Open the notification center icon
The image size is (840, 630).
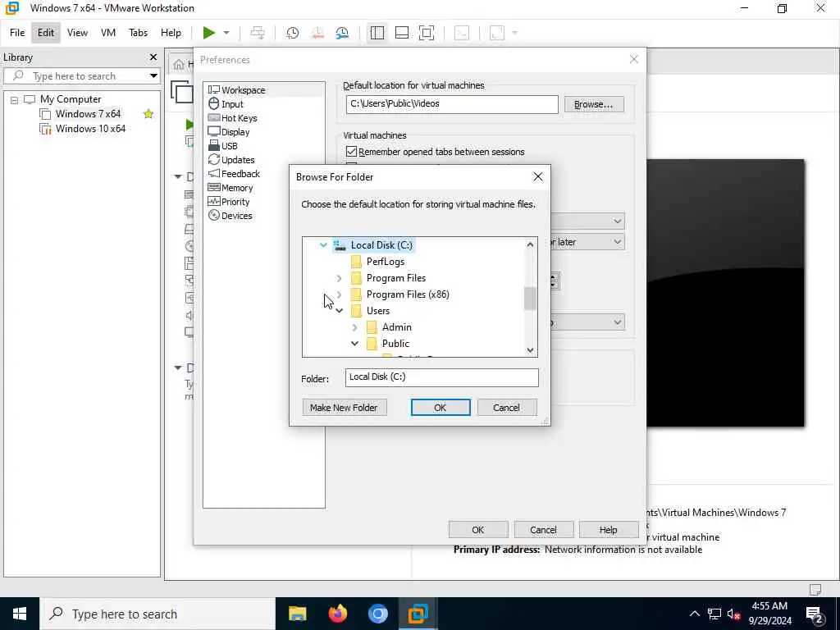tap(815, 614)
